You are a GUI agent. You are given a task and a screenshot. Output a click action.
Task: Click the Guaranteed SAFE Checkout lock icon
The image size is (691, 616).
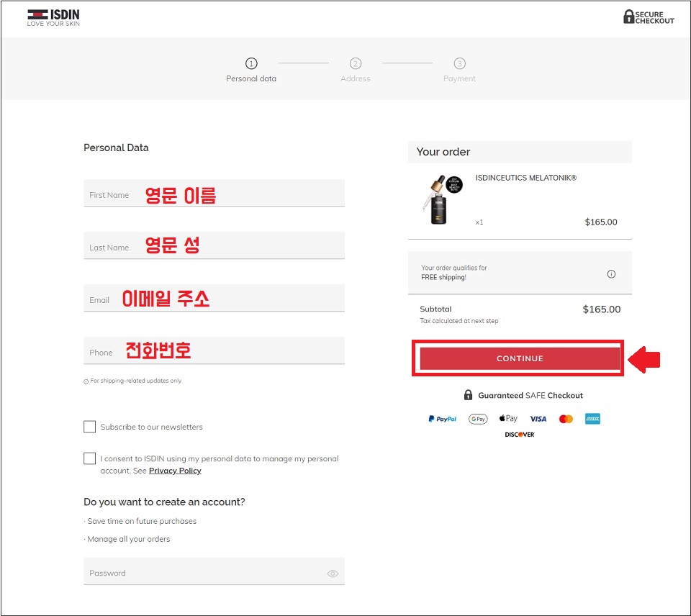468,395
